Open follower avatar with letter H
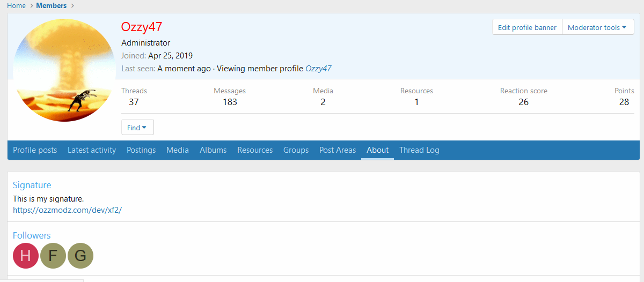Screen dimensions: 644x282 (x=26, y=256)
